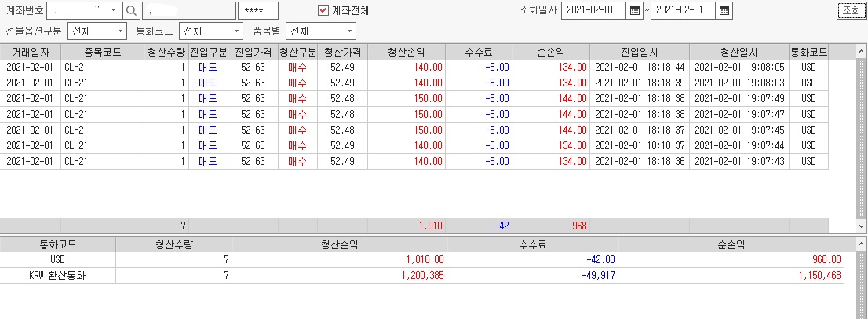Click the scroll-up arrow of trade table
This screenshot has width=868, height=319.
863,52
